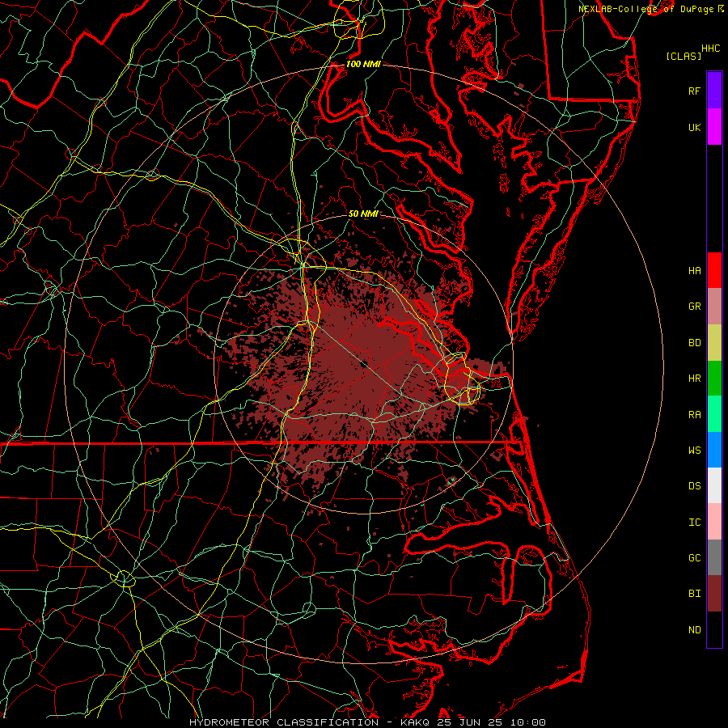Click the ND black legend swatch
Screen dimensions: 728x728
coord(714,629)
